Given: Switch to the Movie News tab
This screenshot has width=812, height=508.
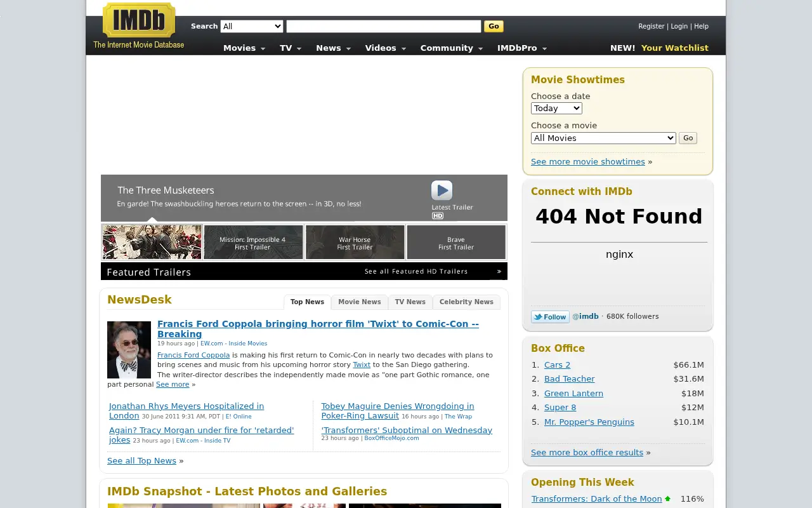Looking at the screenshot, I should point(360,302).
